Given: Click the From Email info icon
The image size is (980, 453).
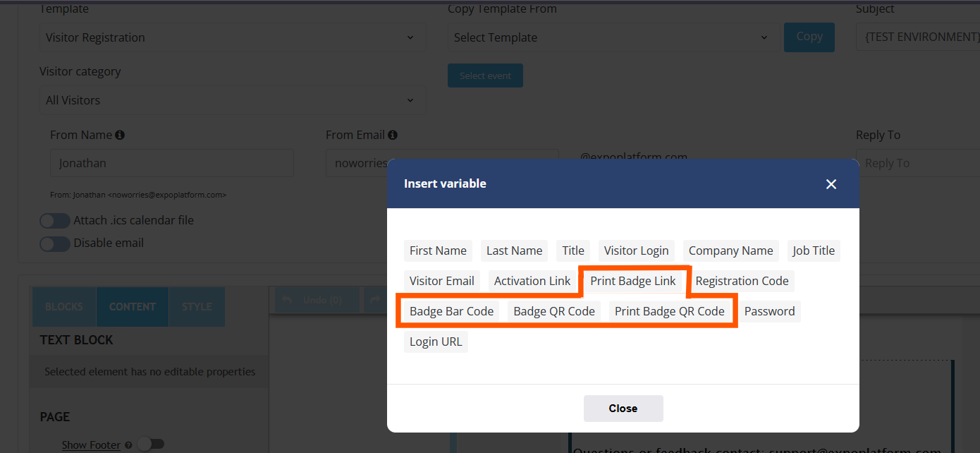Looking at the screenshot, I should tap(393, 135).
